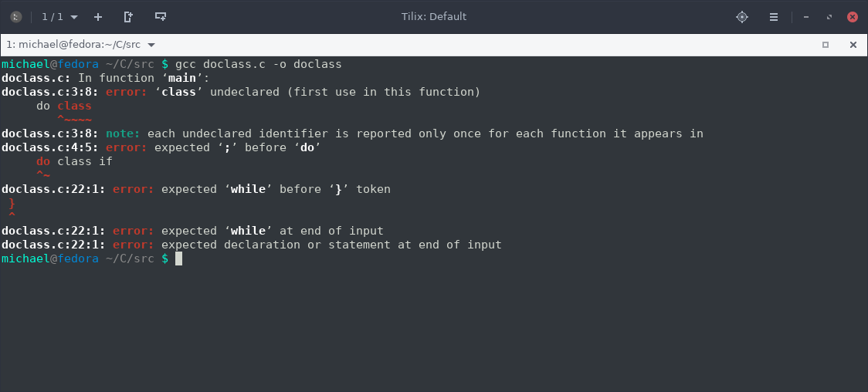Image resolution: width=868 pixels, height=392 pixels.
Task: Click the expected declaration or statement error line
Action: [251, 245]
